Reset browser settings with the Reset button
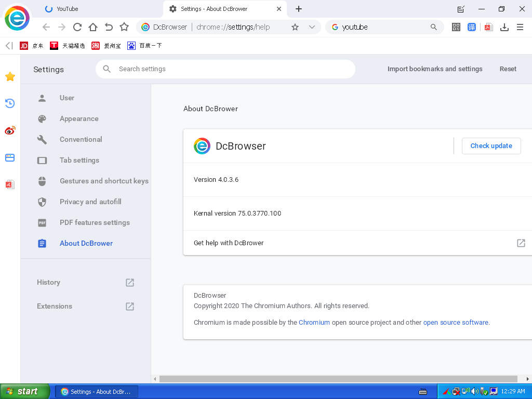This screenshot has width=532, height=399. (x=508, y=69)
